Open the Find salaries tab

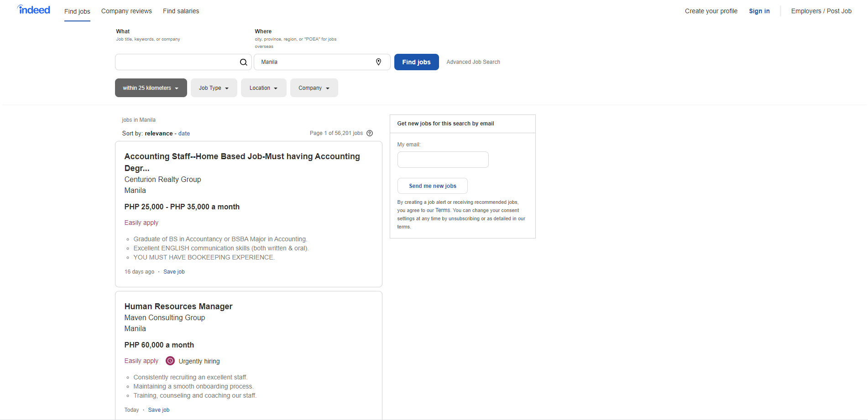pyautogui.click(x=181, y=11)
